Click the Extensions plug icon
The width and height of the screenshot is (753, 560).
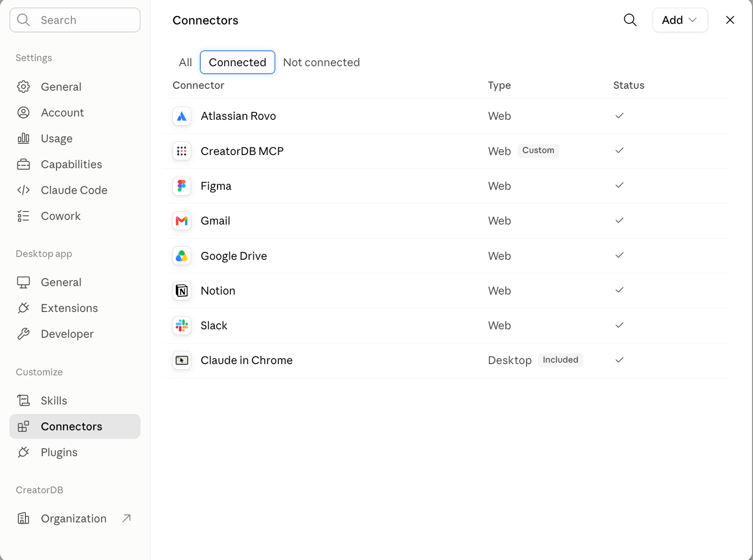point(24,308)
